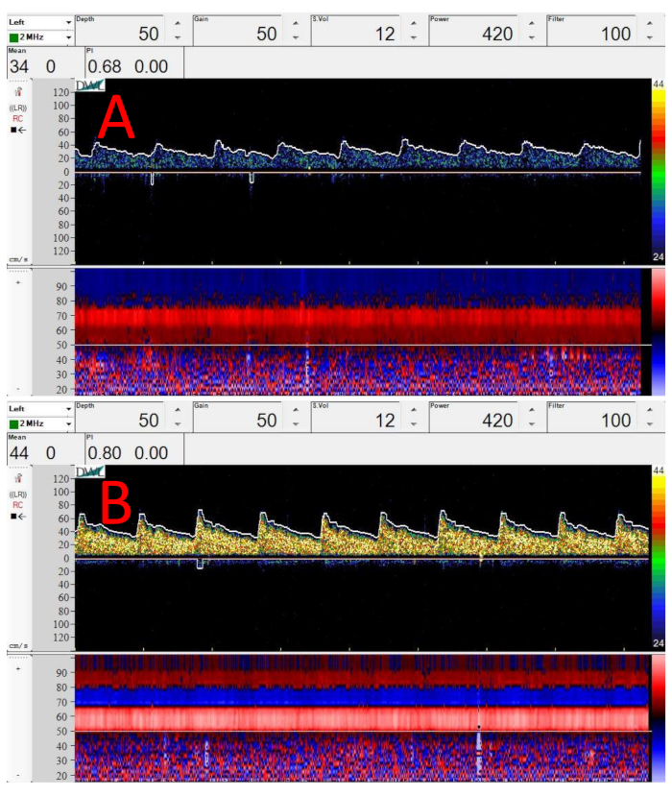Click the red RC icon in panel B
Image resolution: width=672 pixels, height=796 pixels.
pos(18,504)
